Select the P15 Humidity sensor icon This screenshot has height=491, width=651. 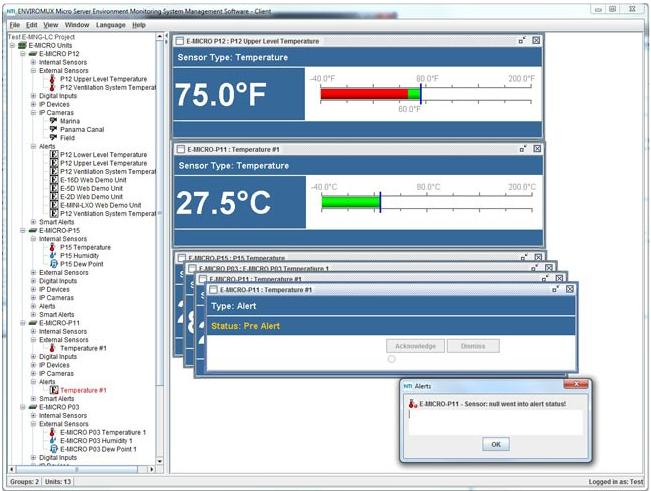click(53, 256)
